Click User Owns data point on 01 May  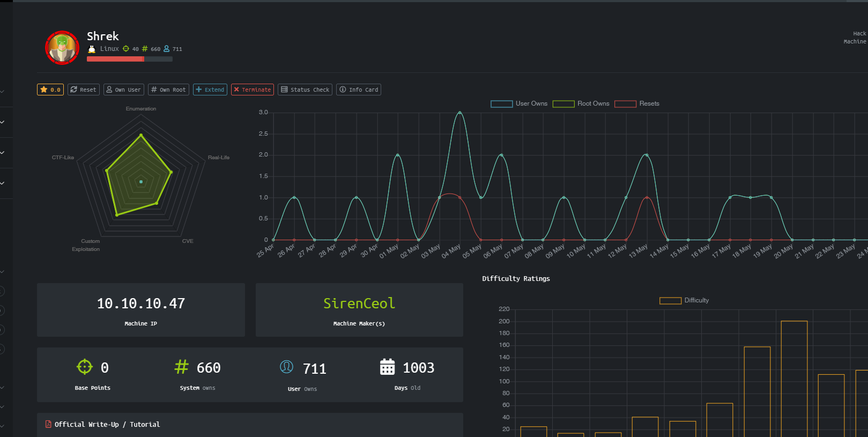(x=397, y=155)
